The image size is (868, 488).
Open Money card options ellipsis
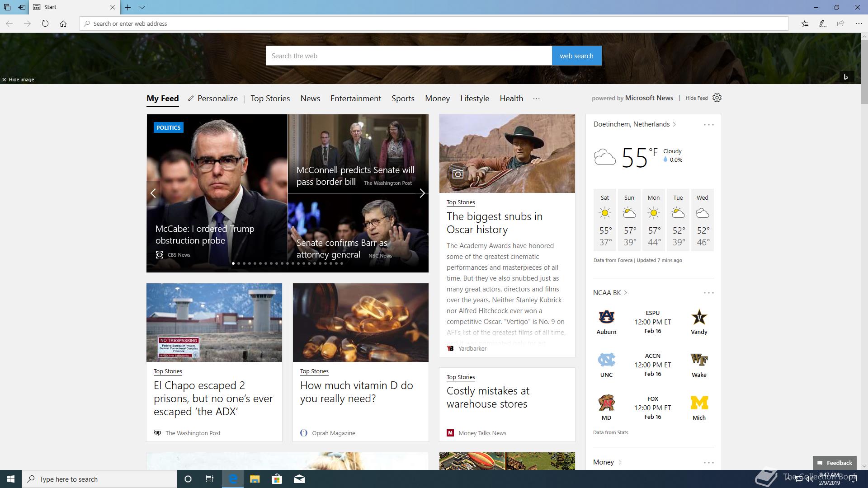click(x=708, y=463)
